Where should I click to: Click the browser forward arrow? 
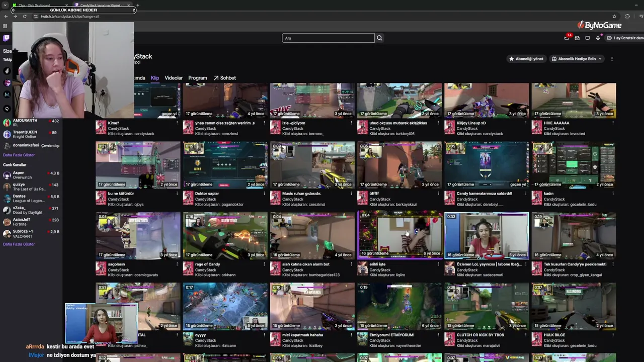[x=15, y=16]
